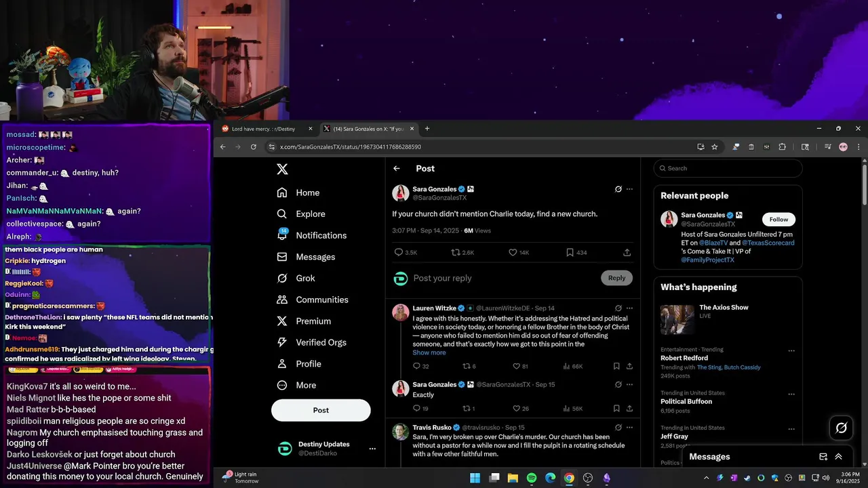This screenshot has width=868, height=488.
Task: Open Windows Start menu
Action: tap(475, 478)
